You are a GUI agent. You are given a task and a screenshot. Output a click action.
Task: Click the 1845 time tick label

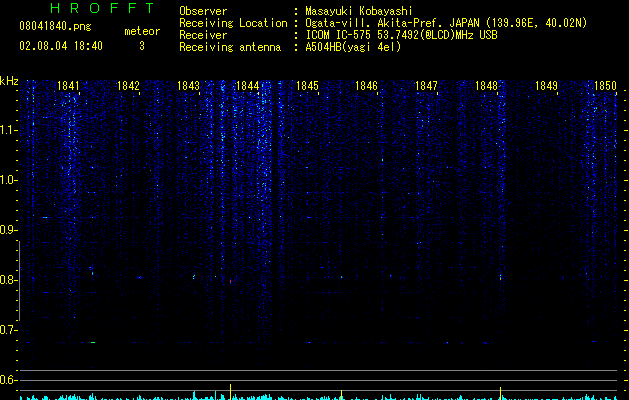pyautogui.click(x=307, y=86)
